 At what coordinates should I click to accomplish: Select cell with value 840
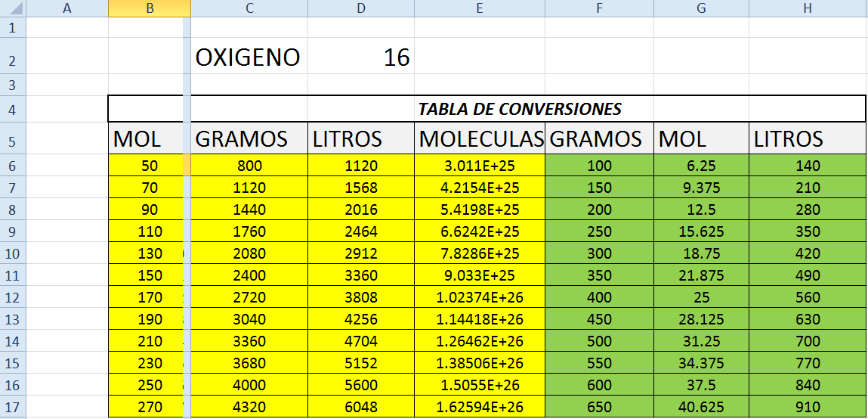point(808,385)
